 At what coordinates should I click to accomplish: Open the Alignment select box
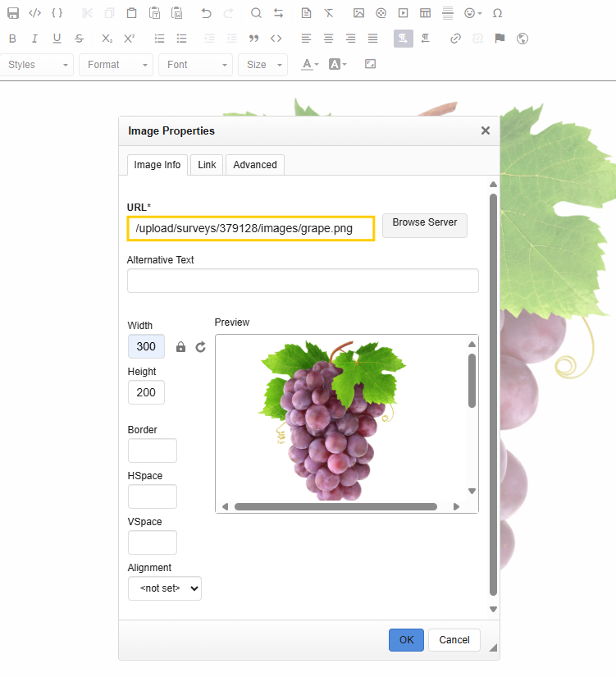[164, 588]
